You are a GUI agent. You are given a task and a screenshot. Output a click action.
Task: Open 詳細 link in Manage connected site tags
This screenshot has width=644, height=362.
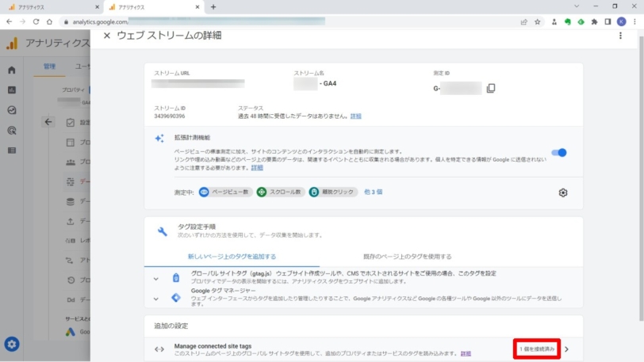[466, 353]
